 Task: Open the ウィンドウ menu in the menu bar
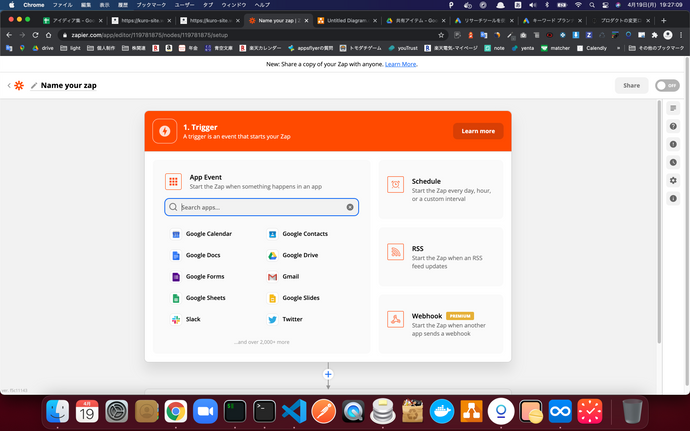(234, 5)
